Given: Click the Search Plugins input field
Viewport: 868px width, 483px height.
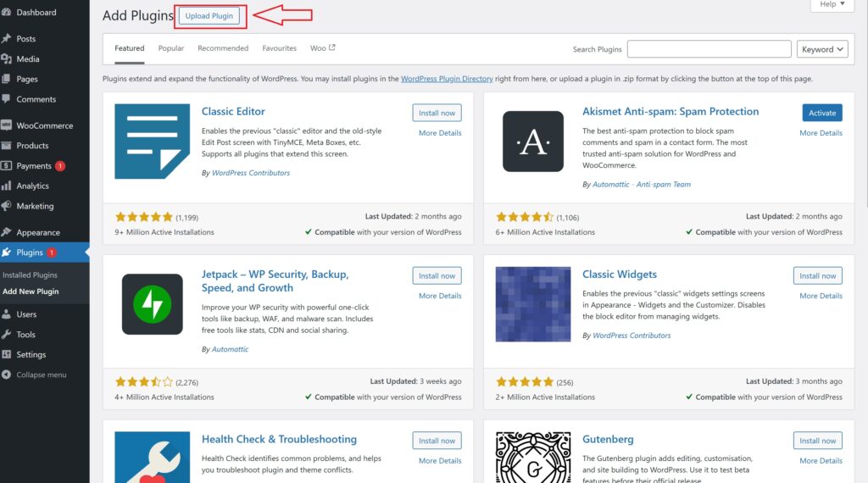Looking at the screenshot, I should pyautogui.click(x=709, y=49).
